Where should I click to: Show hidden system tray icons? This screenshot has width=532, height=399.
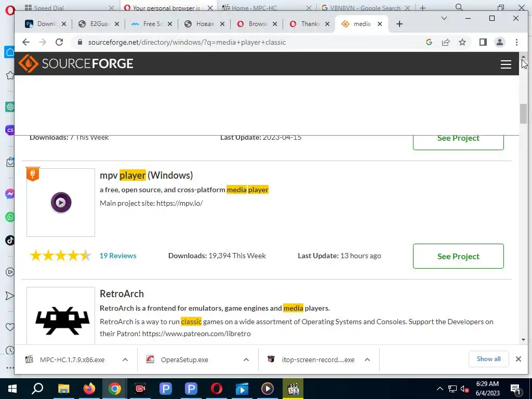coord(440,389)
